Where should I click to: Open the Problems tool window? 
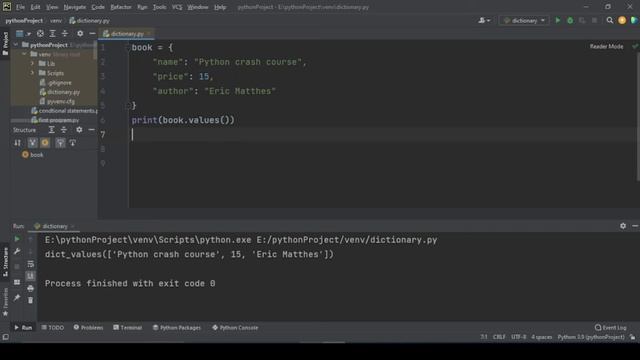(88, 327)
